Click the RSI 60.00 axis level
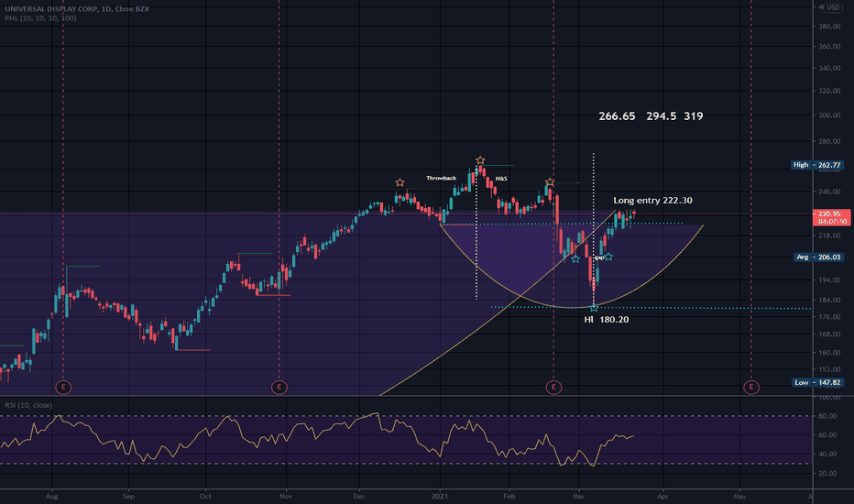Viewport: 854px width, 504px height. pos(827,434)
